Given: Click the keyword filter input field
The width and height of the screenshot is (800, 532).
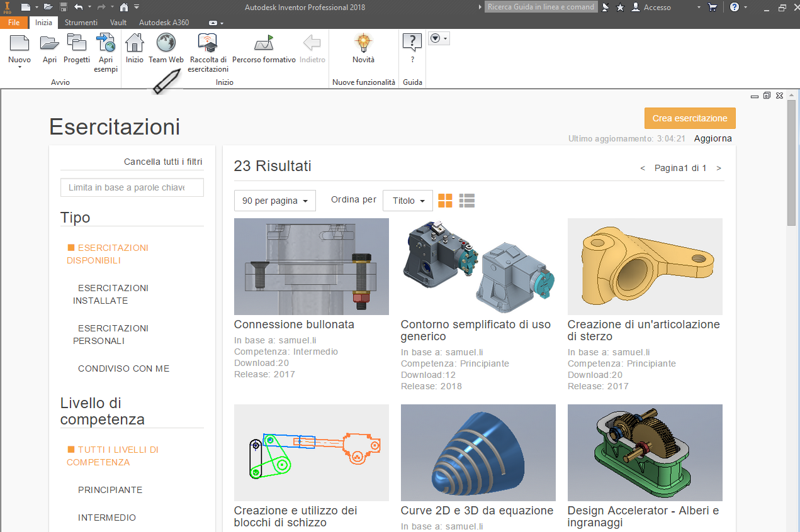Looking at the screenshot, I should coord(132,187).
